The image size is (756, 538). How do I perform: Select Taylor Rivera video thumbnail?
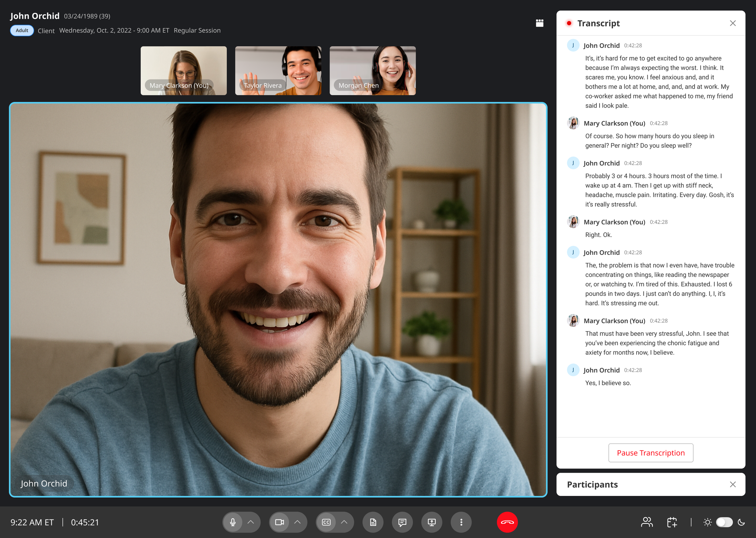(278, 71)
